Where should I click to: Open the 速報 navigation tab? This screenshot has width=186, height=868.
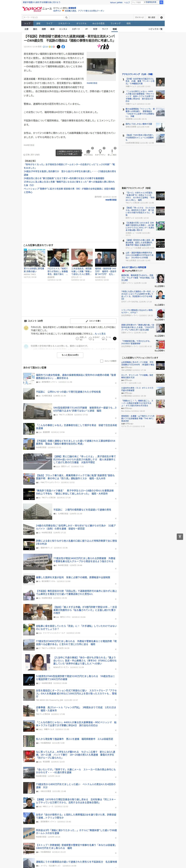coord(38,24)
